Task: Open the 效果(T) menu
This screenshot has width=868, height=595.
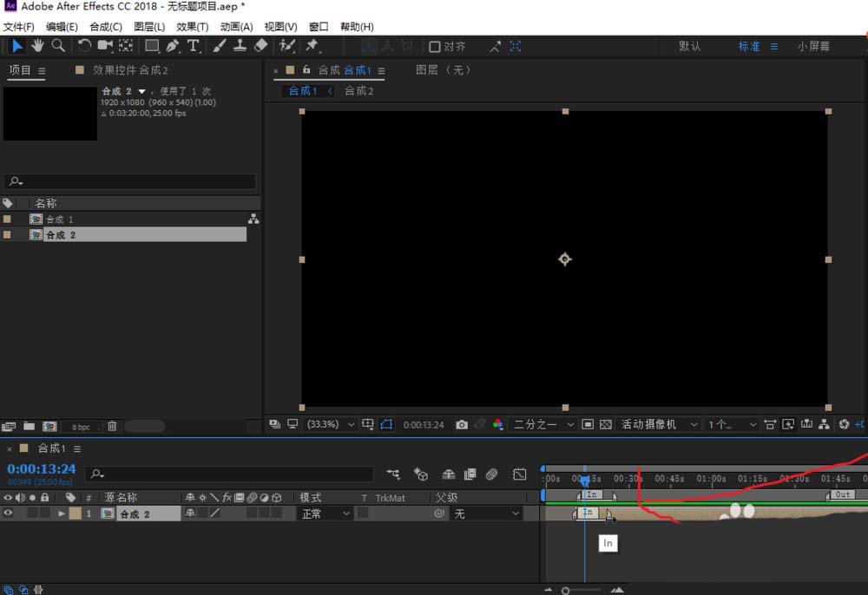Action: [192, 27]
